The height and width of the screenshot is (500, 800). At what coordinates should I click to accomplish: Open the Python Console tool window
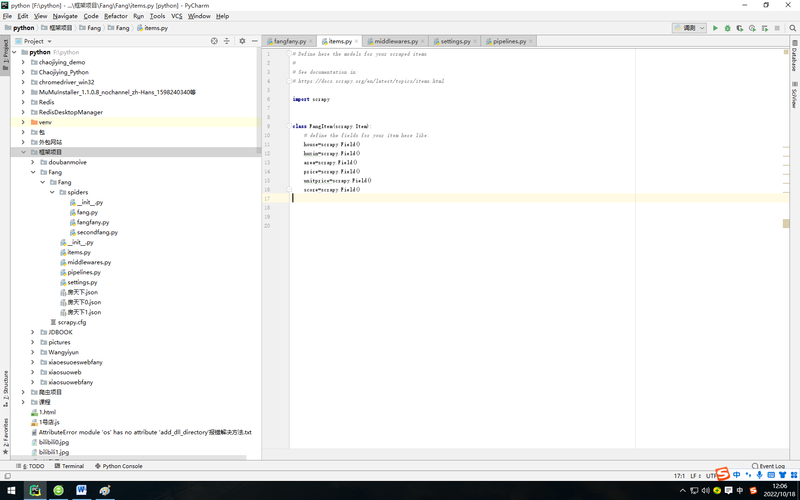pos(118,466)
